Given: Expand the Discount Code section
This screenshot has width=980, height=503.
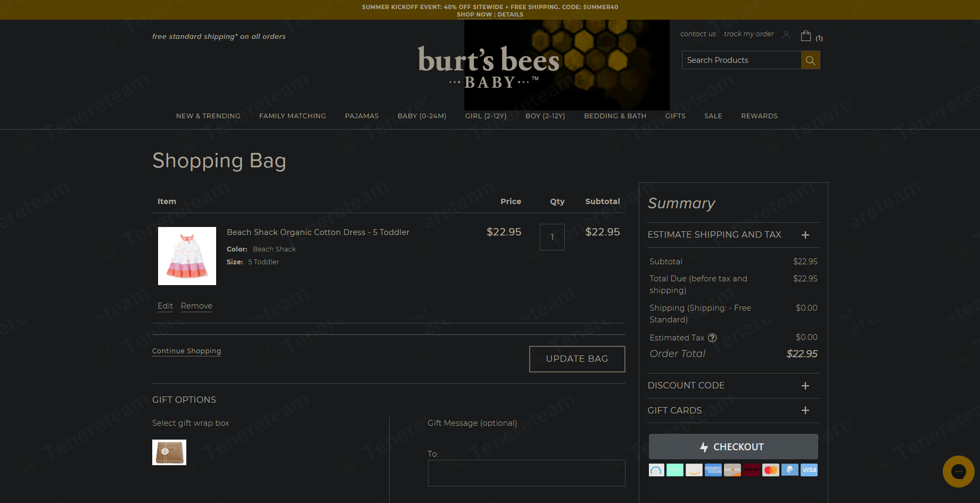Looking at the screenshot, I should (x=805, y=386).
